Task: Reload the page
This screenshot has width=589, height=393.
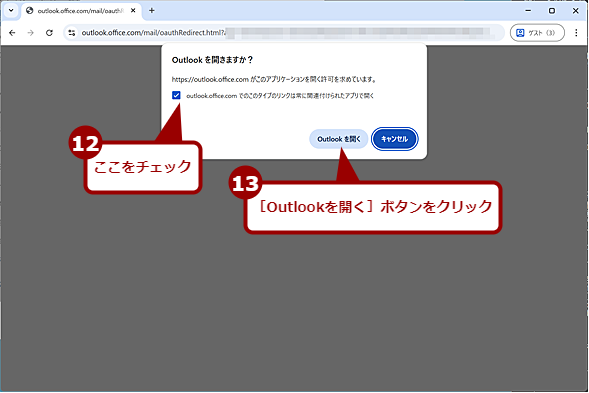Action: pos(49,33)
